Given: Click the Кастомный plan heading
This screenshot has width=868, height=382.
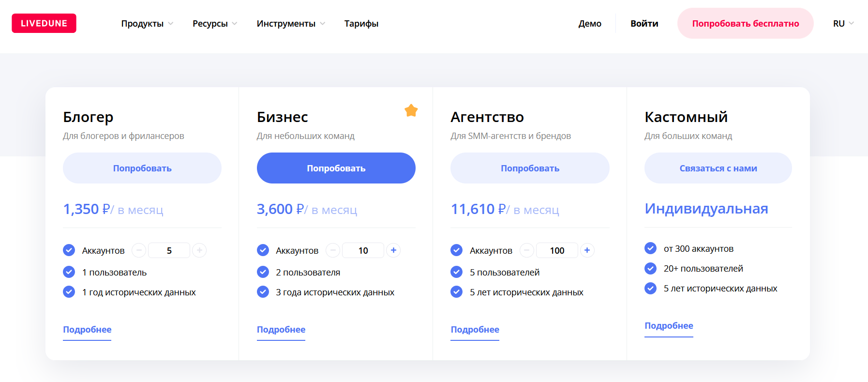Looking at the screenshot, I should pos(686,117).
